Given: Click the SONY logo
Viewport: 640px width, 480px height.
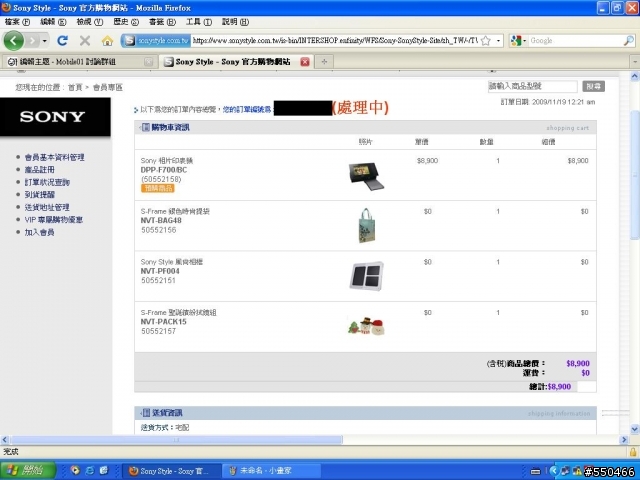Looking at the screenshot, I should (53, 117).
